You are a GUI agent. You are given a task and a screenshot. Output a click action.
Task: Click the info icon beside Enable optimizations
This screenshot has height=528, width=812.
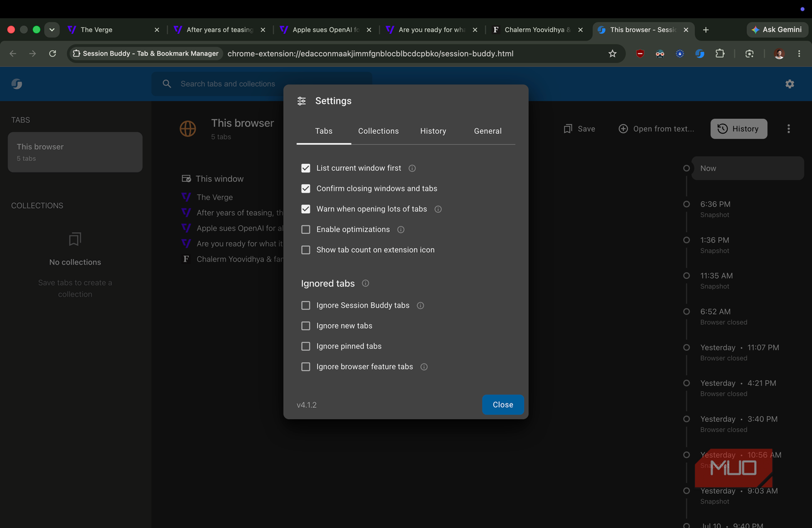click(401, 230)
